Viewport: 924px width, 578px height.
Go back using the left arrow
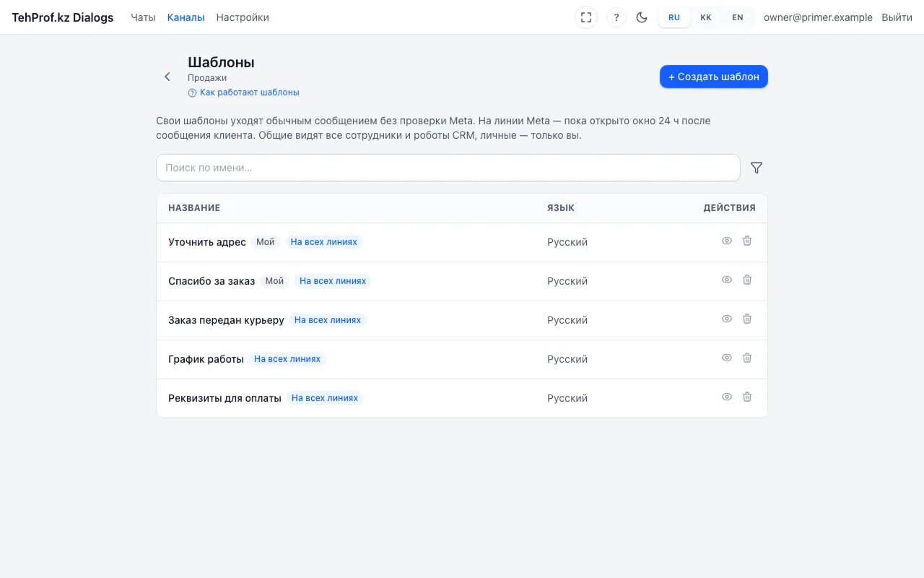tap(167, 77)
